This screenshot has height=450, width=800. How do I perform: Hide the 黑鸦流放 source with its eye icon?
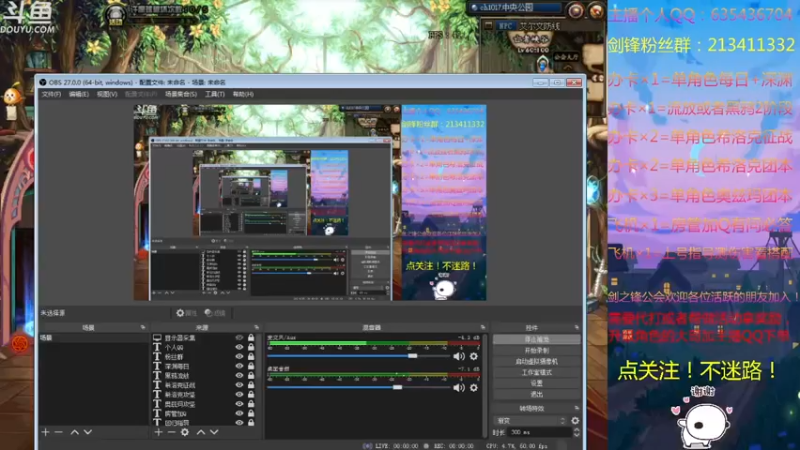[239, 375]
